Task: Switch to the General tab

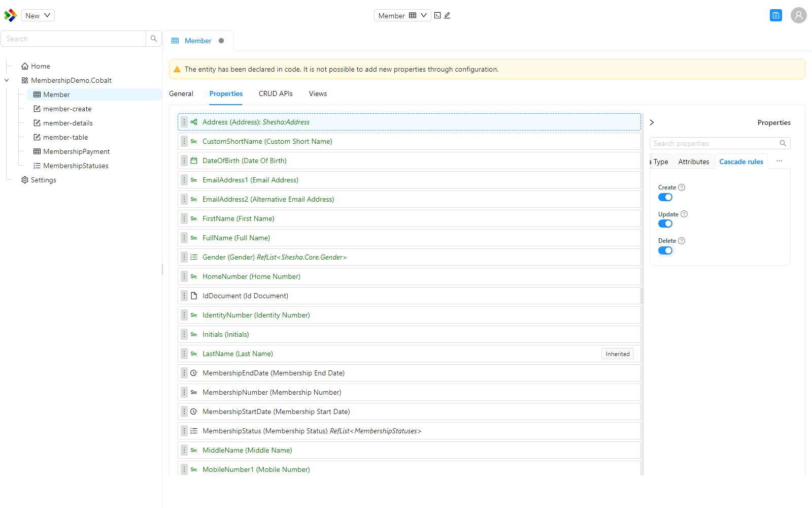Action: coord(181,93)
